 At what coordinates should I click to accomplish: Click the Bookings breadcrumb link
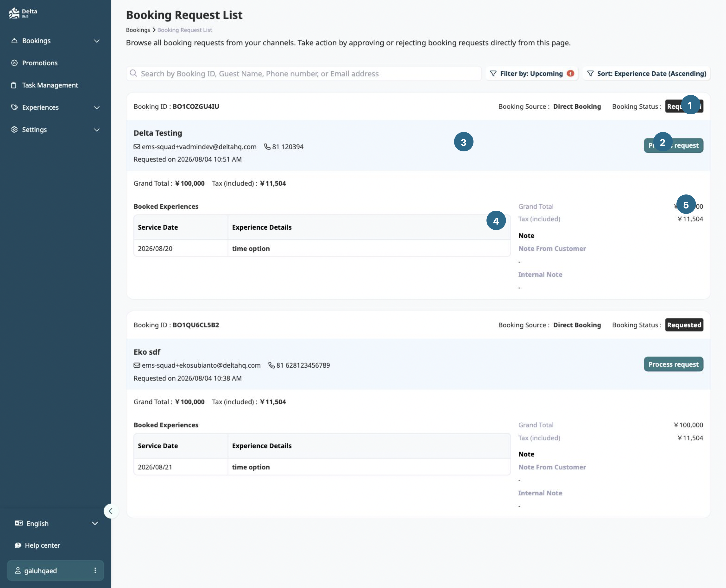click(x=138, y=30)
